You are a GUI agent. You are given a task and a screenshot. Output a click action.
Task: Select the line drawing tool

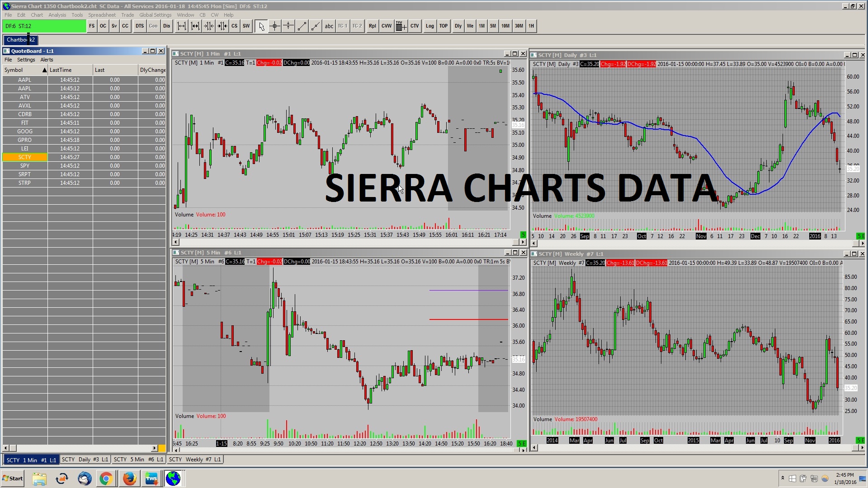pyautogui.click(x=302, y=26)
